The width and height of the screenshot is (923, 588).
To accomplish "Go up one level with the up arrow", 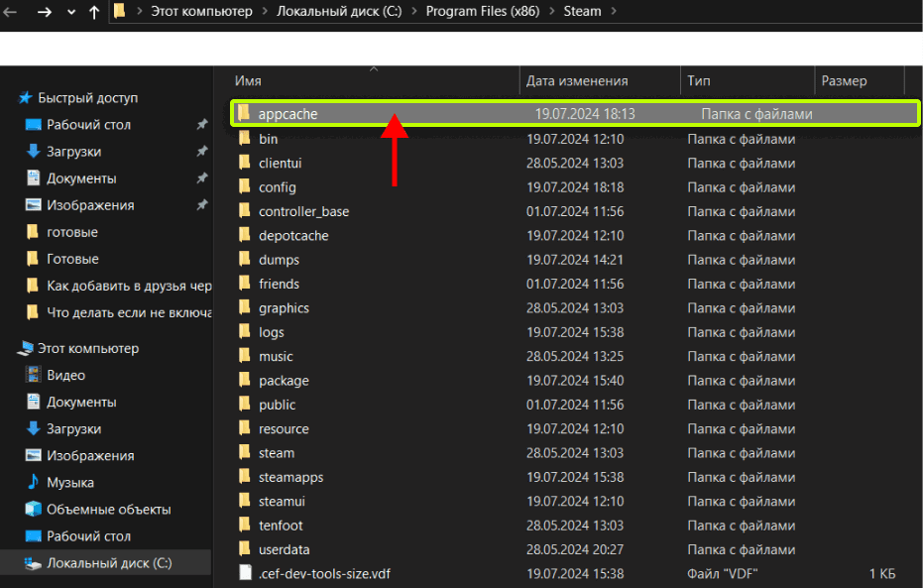I will click(94, 11).
